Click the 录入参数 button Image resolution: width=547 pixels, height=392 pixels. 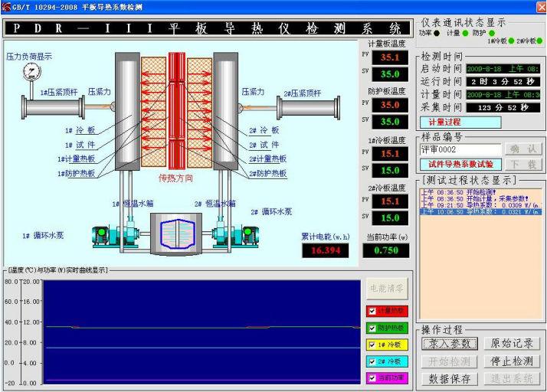pyautogui.click(x=451, y=344)
